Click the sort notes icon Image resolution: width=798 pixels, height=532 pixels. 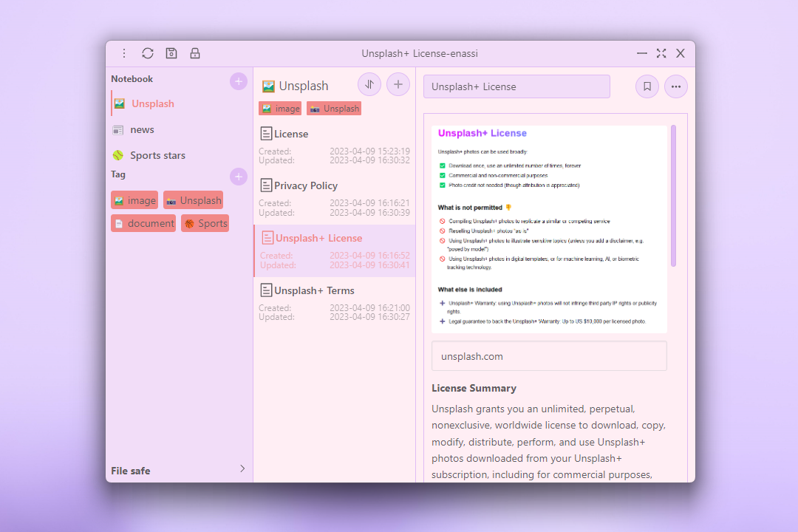[x=369, y=84]
